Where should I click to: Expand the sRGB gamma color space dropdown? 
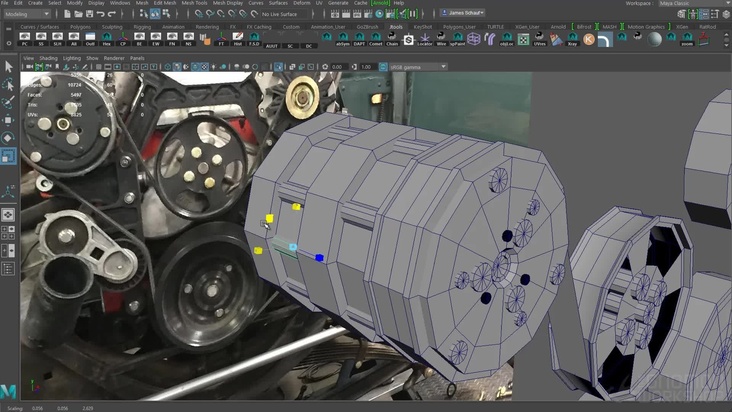(418, 67)
